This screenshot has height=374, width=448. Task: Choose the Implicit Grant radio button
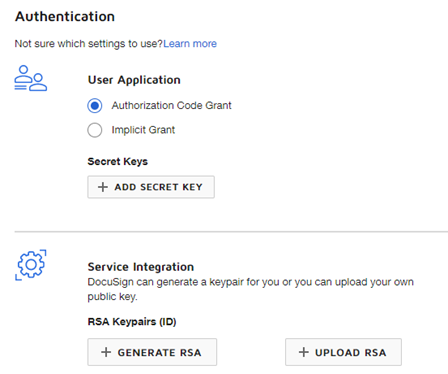tap(95, 130)
